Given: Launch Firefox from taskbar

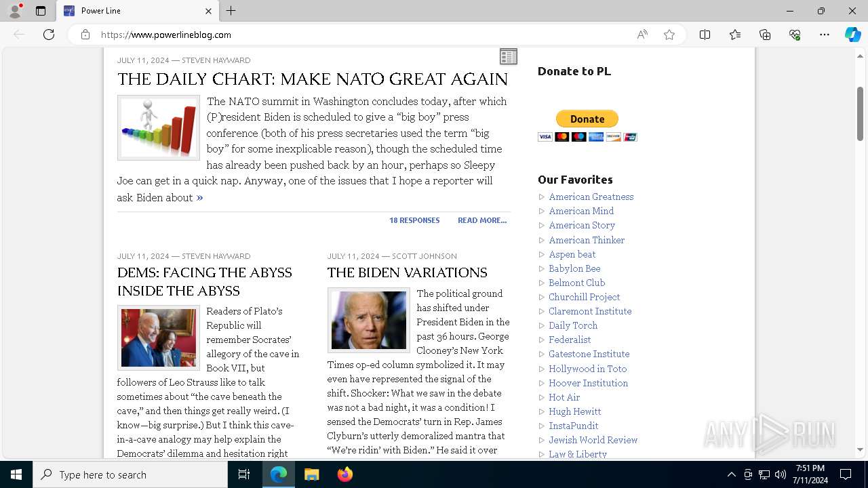Looking at the screenshot, I should click(x=344, y=474).
